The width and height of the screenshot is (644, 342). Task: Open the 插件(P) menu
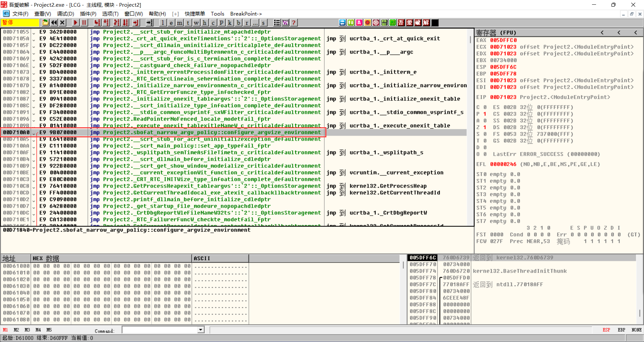[88, 14]
